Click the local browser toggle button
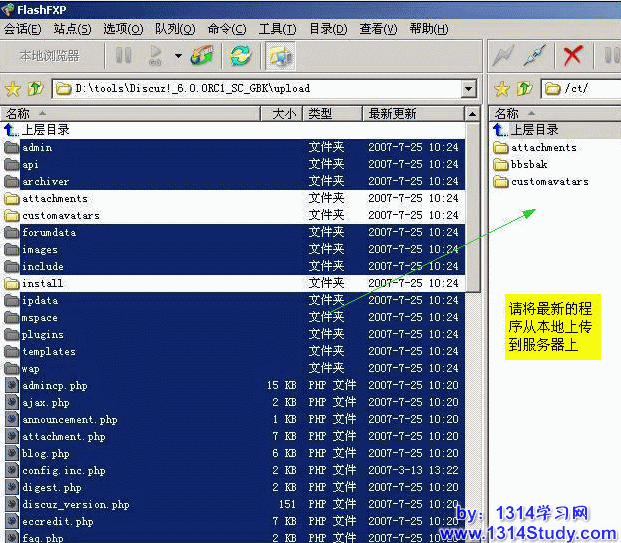This screenshot has height=543, width=621. point(50,56)
